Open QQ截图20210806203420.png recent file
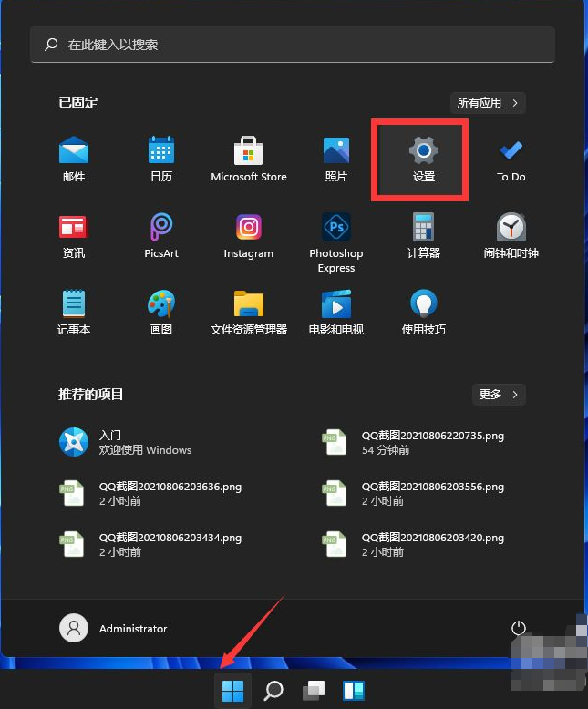This screenshot has height=709, width=588. coord(412,544)
